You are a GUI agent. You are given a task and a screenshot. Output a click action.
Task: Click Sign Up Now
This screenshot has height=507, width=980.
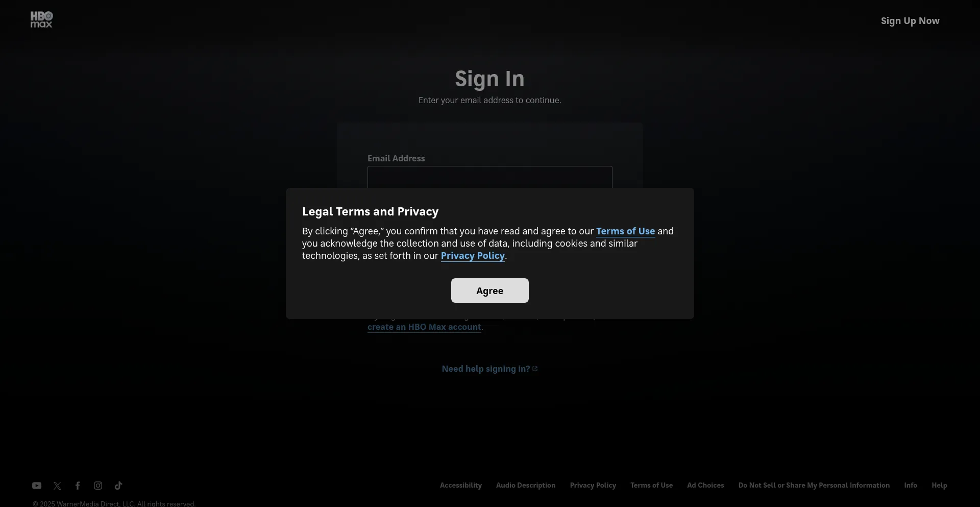pos(910,21)
